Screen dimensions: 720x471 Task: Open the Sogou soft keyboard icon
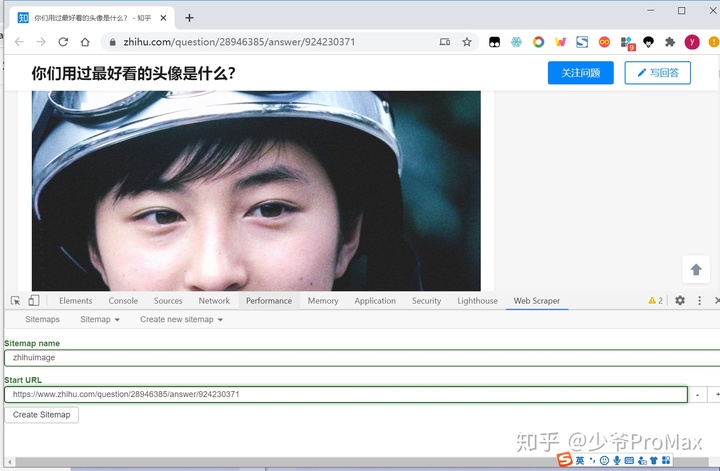pos(629,460)
